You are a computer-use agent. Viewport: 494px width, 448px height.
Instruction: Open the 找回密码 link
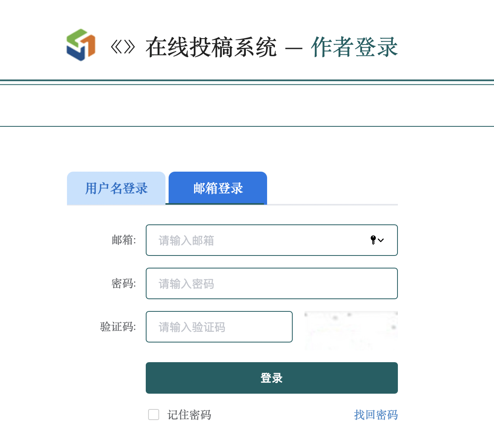[376, 415]
